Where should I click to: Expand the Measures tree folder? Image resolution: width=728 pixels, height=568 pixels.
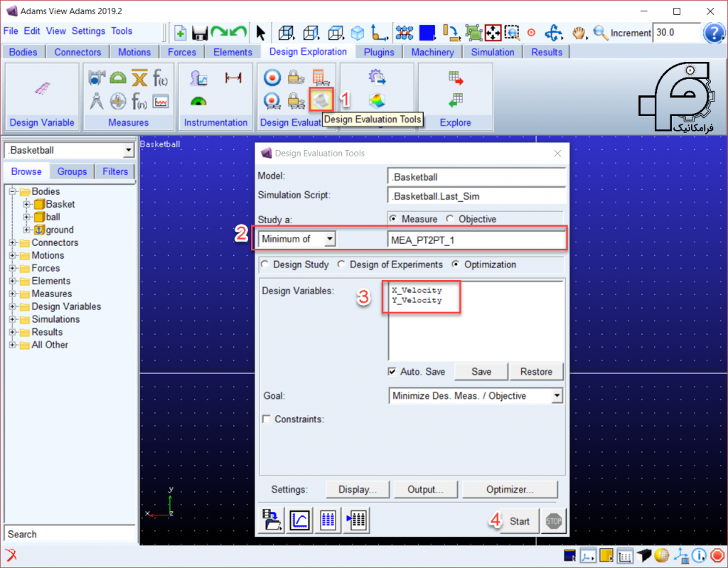13,294
